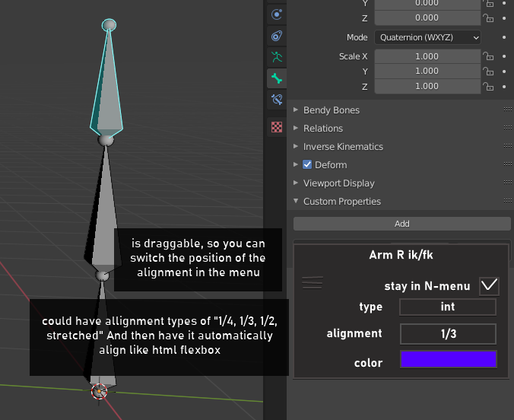This screenshot has width=514, height=420.
Task: Grab the Viewport Display panel grip handle
Action: click(x=507, y=182)
